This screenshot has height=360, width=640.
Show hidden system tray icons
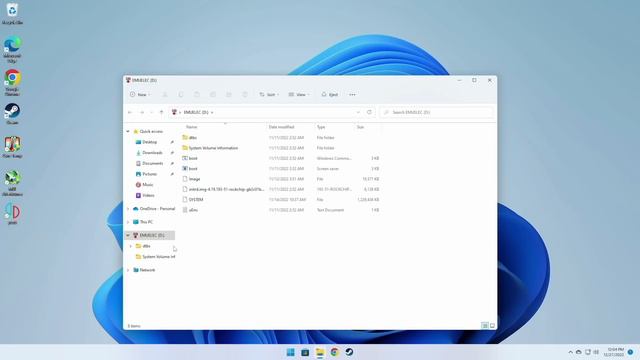tap(570, 352)
